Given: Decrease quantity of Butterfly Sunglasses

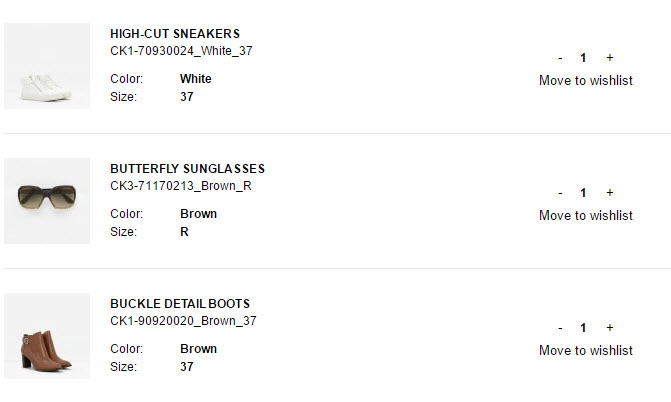Looking at the screenshot, I should click(x=560, y=193).
